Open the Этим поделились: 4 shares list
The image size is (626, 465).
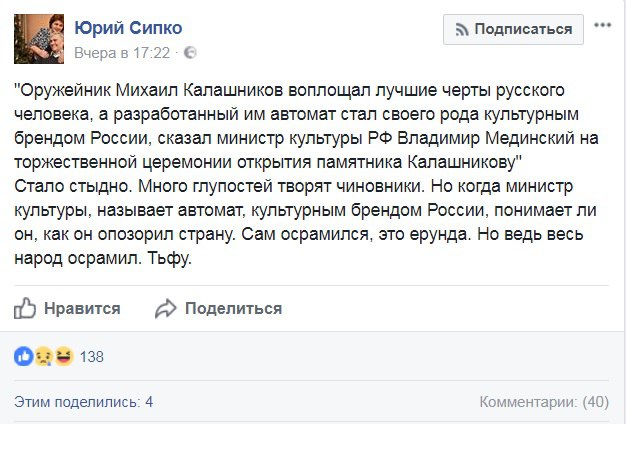(83, 402)
